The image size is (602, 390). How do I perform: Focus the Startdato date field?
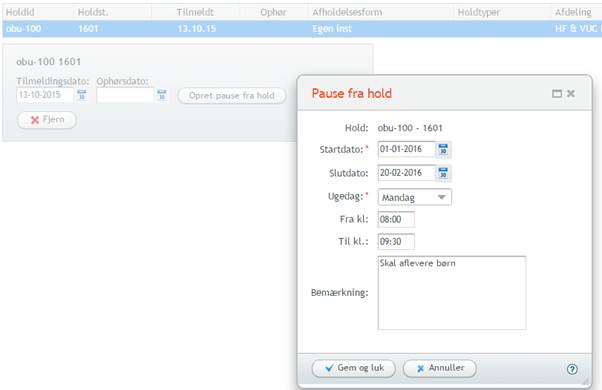[x=407, y=149]
